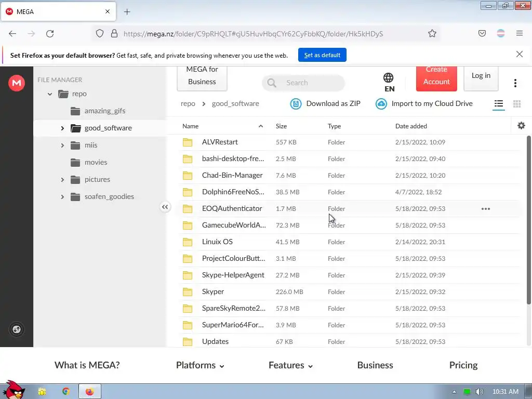Viewport: 532px width, 399px height.
Task: Show hidden tray icons arrow
Action: [454, 392]
